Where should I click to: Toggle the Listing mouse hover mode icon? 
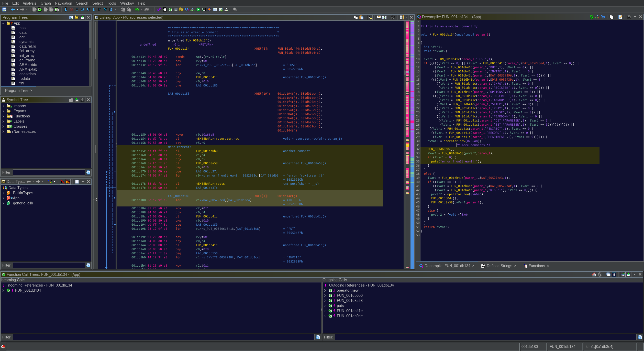coord(370,17)
